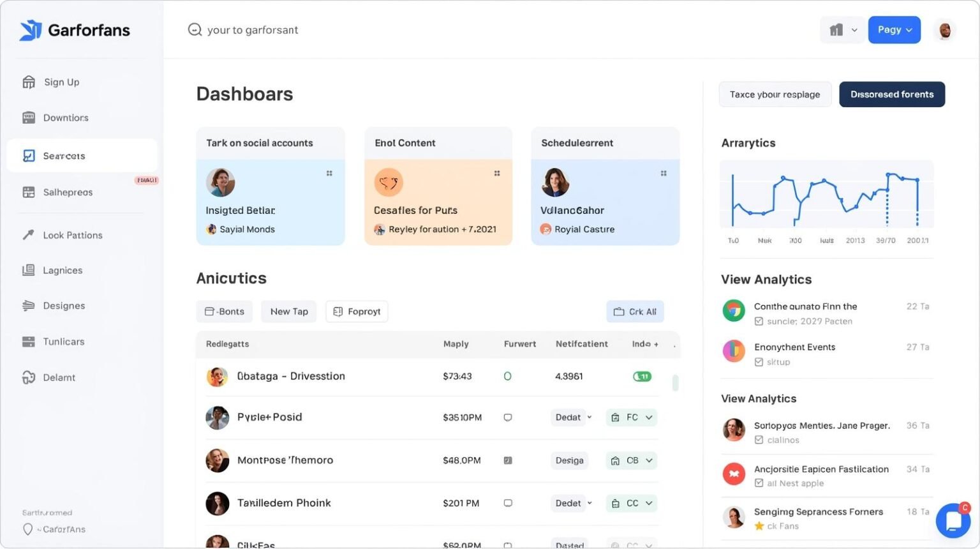Expand the Dedet dropdown for Tanilledem Phoink
Viewport: 980px width, 549px height.
pyautogui.click(x=572, y=503)
